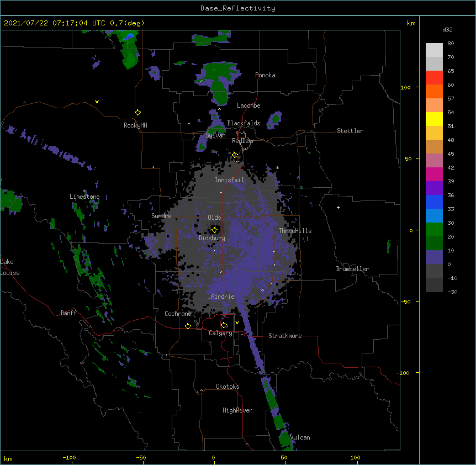The width and height of the screenshot is (476, 465).
Task: Click the Limestone label
Action: tap(84, 197)
